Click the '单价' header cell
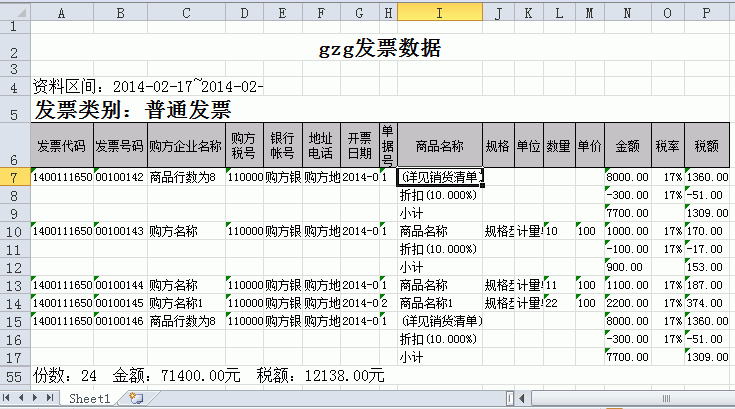Screen dimensions: 735x409 tap(590, 146)
